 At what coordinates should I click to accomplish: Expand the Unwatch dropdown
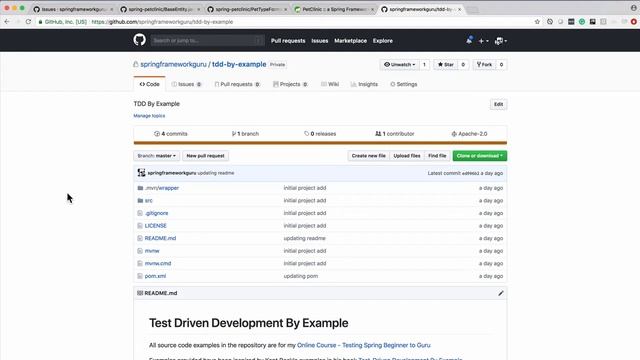(x=399, y=64)
